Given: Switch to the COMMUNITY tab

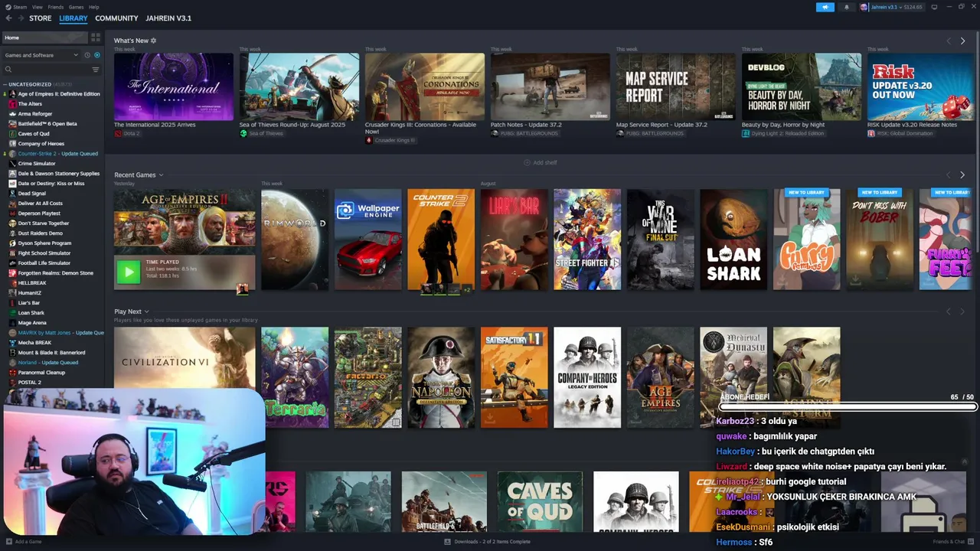Looking at the screenshot, I should click(116, 18).
